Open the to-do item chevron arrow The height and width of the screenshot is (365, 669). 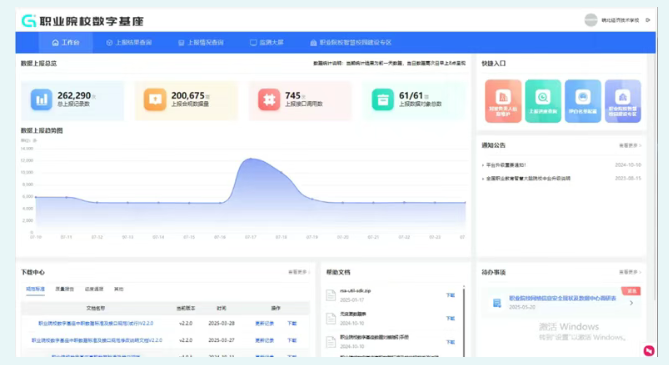(x=631, y=303)
